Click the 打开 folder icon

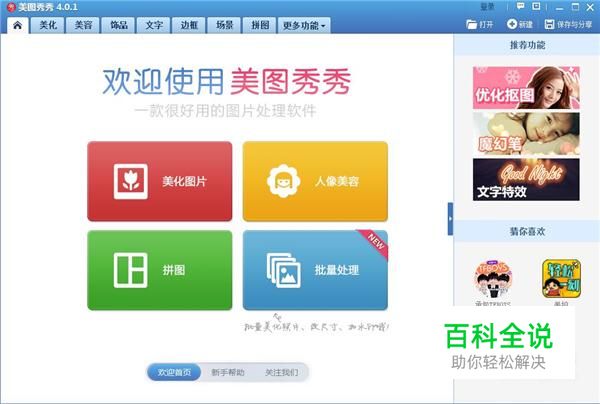[471, 24]
